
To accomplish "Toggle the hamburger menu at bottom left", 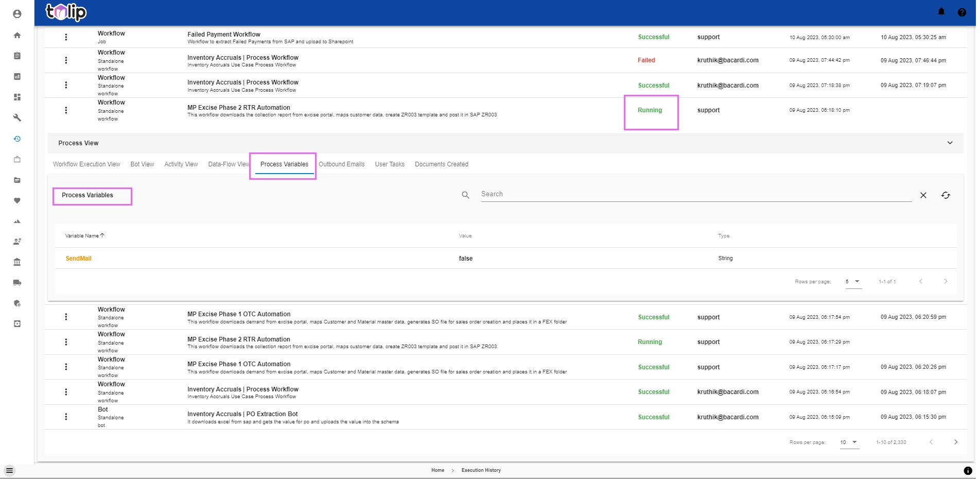I will [x=9, y=470].
